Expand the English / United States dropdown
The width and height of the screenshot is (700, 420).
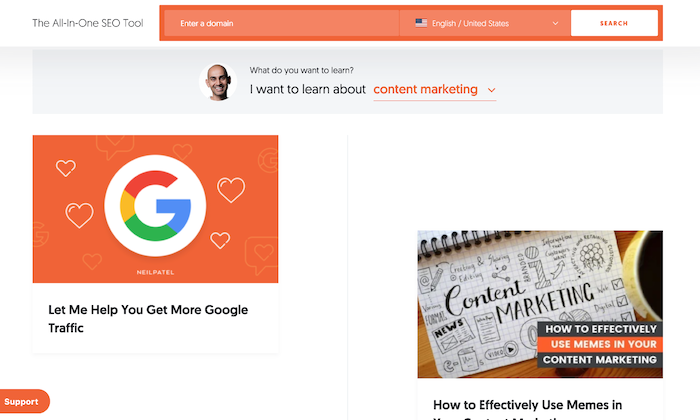coord(485,23)
